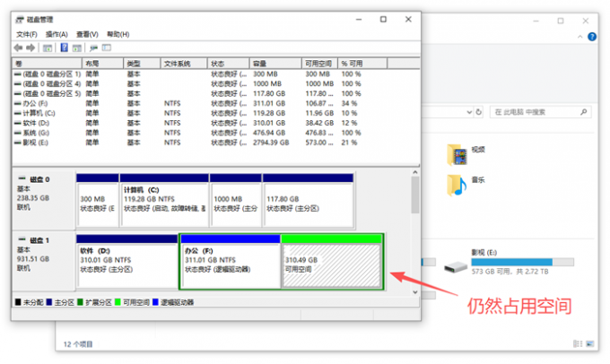Image resolution: width=610 pixels, height=364 pixels.
Task: Sort by the 文件系统 column header
Action: click(184, 64)
